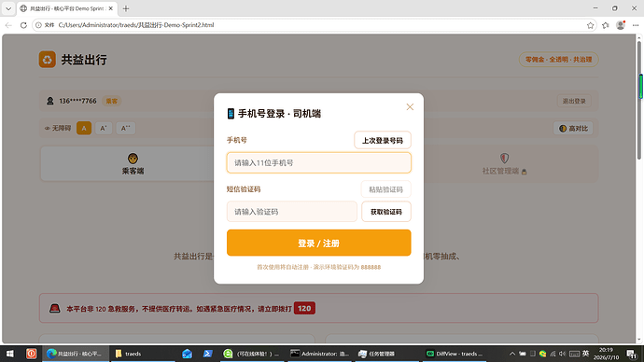Toggle the 高对比 high contrast mode
The image size is (644, 362).
[573, 129]
